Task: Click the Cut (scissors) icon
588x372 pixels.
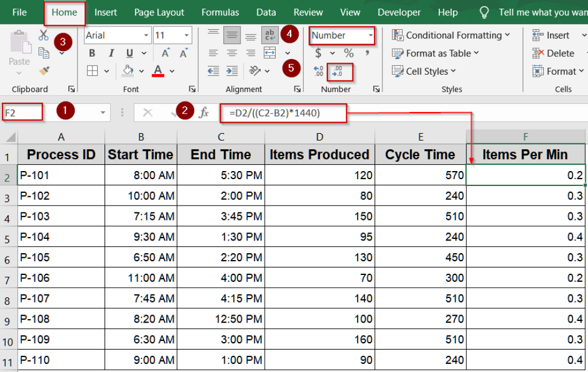Action: pyautogui.click(x=43, y=34)
